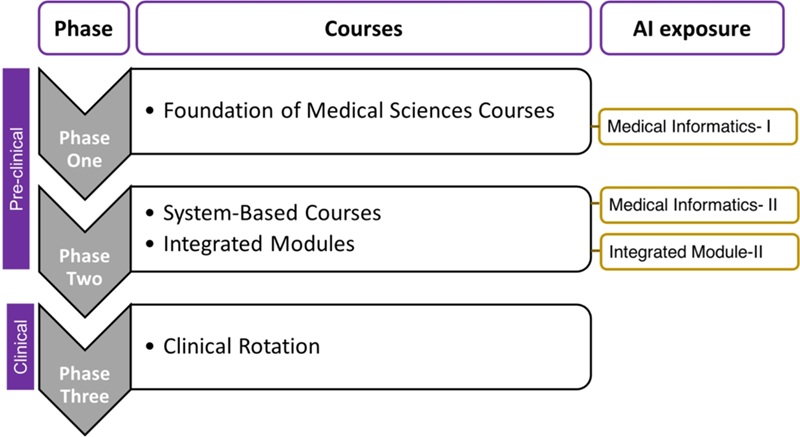Click the Phase One chevron arrow
The height and width of the screenshot is (437, 800).
(x=85, y=134)
